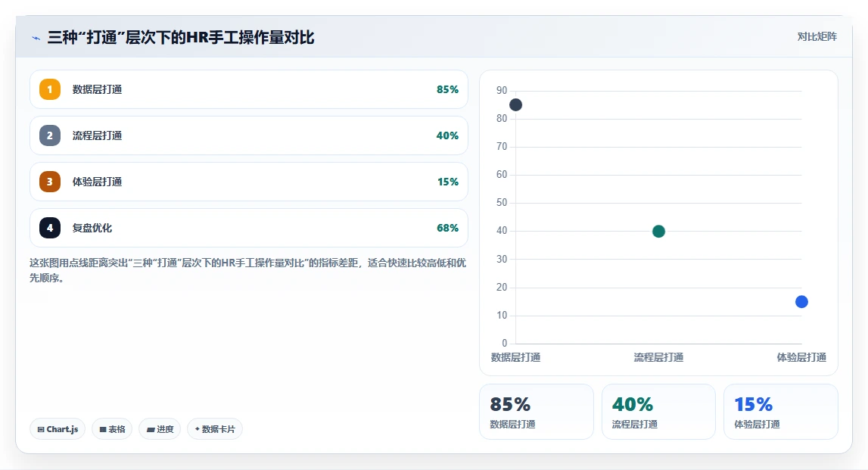The width and height of the screenshot is (868, 470).
Task: Click the y-axis tick label 50
Action: point(502,203)
